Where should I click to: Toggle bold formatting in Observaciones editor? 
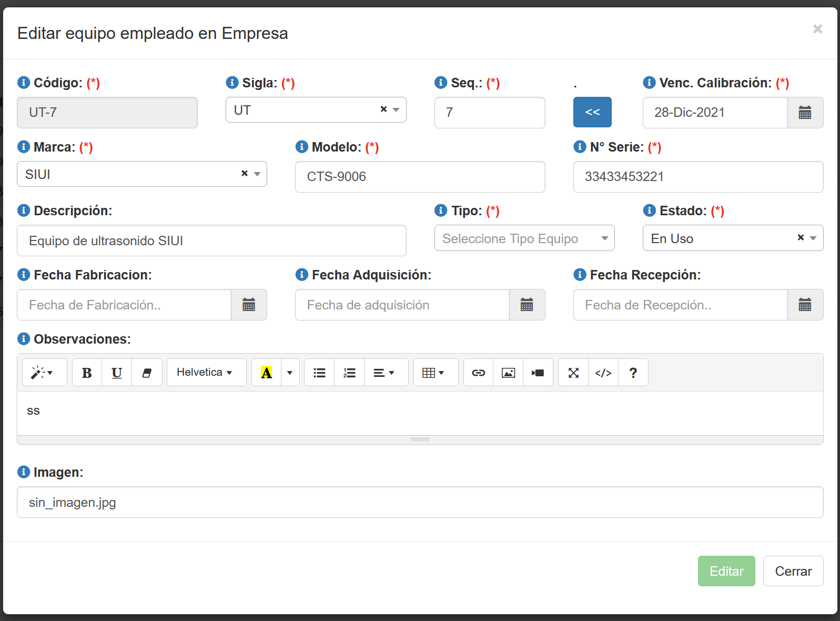coord(87,373)
